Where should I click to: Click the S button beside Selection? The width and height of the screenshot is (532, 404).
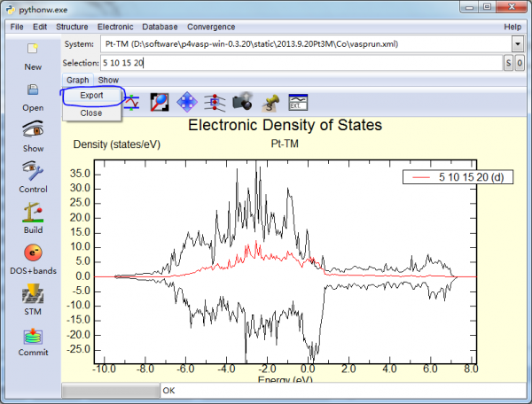[508, 63]
